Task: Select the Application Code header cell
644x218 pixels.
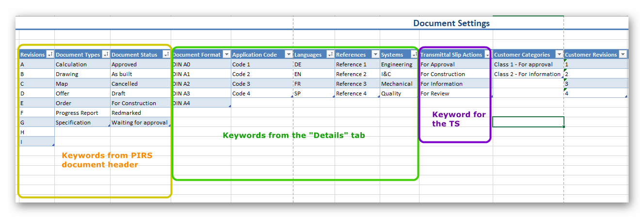Action: (262, 55)
